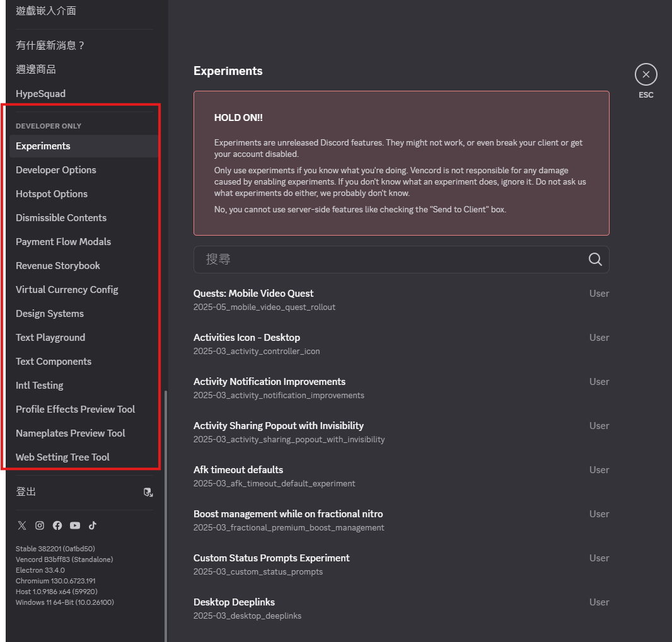This screenshot has width=672, height=642.
Task: Open Profile Effects Preview Tool
Action: pyautogui.click(x=84, y=410)
